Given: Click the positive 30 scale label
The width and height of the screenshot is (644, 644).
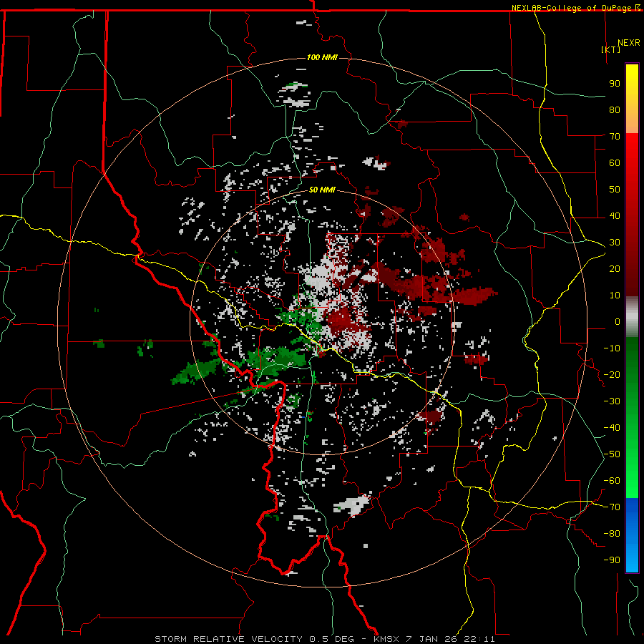Looking at the screenshot, I should tap(615, 243).
